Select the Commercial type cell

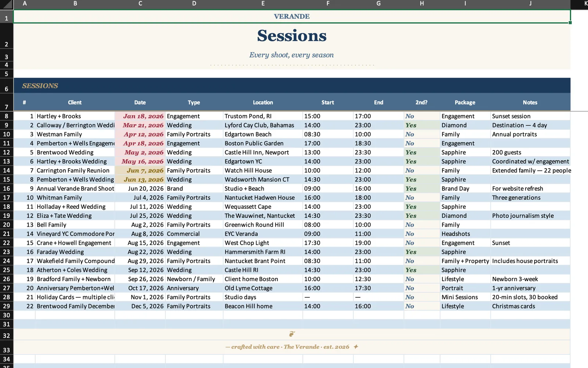194,234
